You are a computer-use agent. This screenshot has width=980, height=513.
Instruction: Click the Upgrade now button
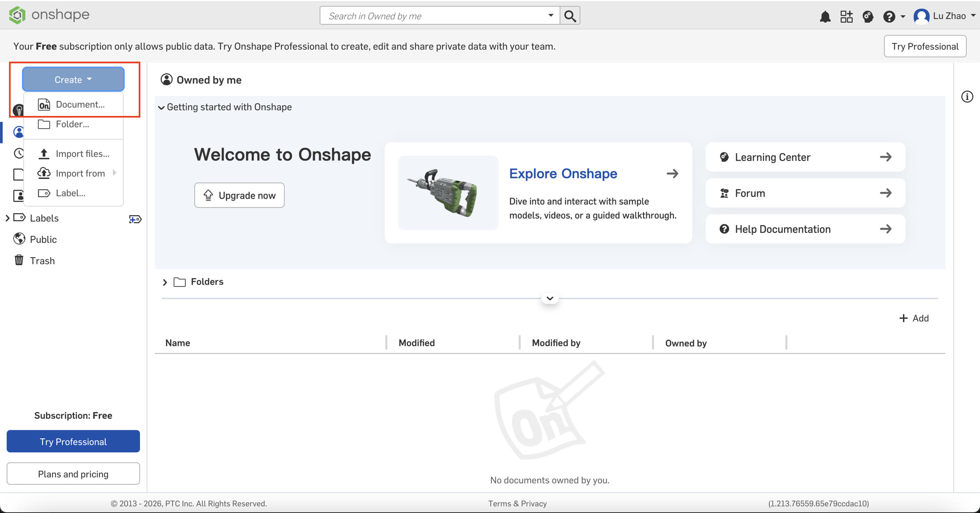(x=239, y=195)
